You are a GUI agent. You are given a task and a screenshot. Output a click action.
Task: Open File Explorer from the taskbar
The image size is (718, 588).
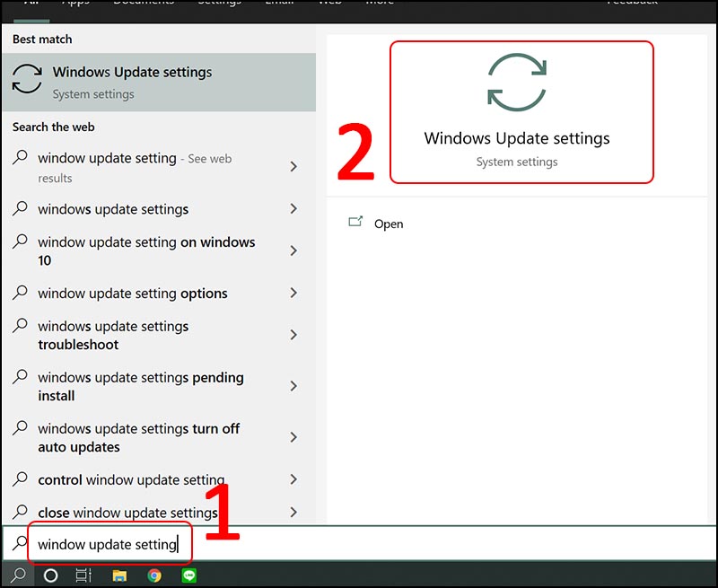coord(119,575)
